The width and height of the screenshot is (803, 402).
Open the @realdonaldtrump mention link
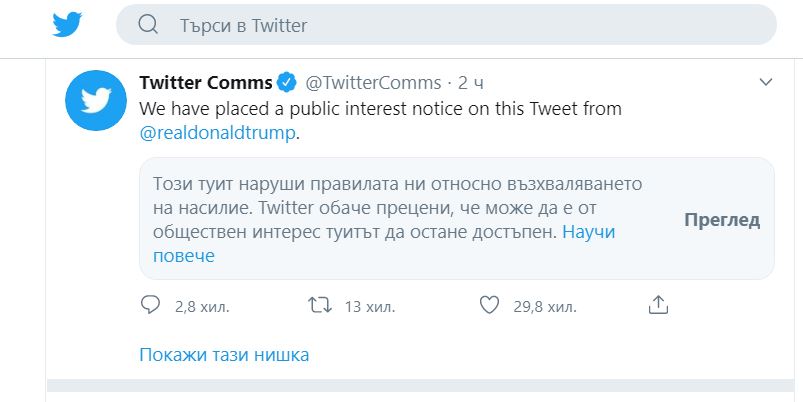[218, 133]
